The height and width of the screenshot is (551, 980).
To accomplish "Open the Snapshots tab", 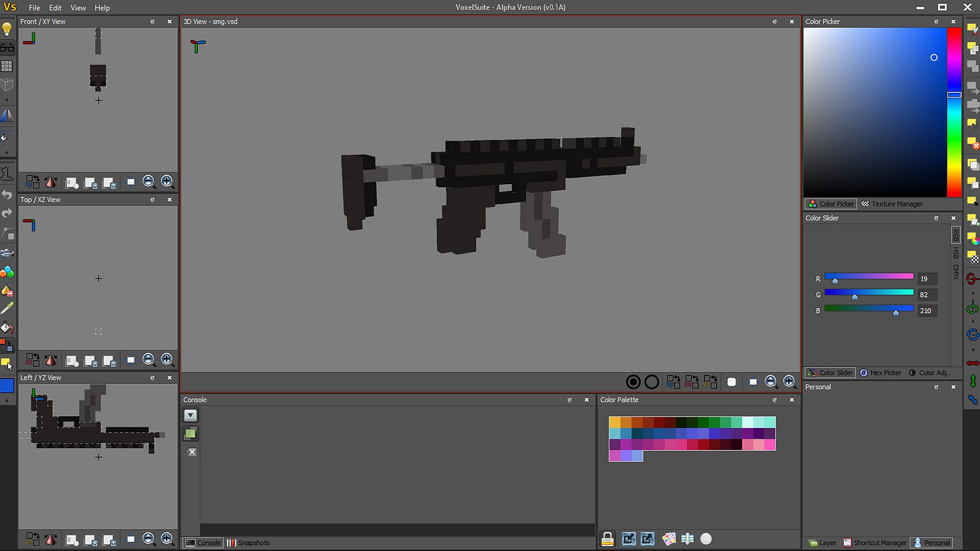I will [x=248, y=543].
